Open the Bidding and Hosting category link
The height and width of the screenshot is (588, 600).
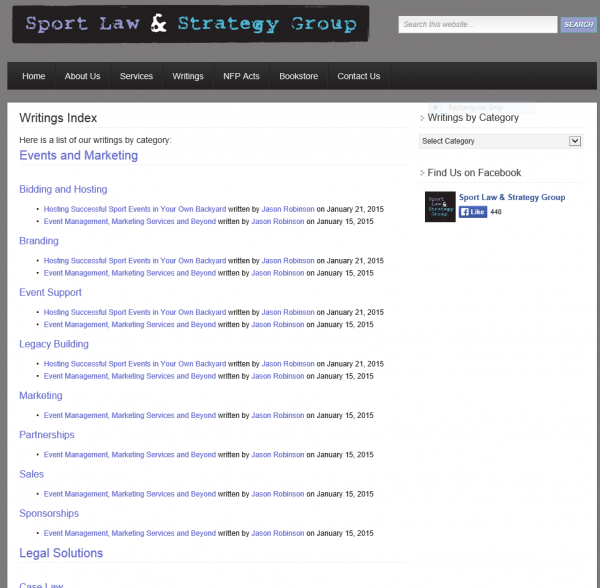click(63, 189)
